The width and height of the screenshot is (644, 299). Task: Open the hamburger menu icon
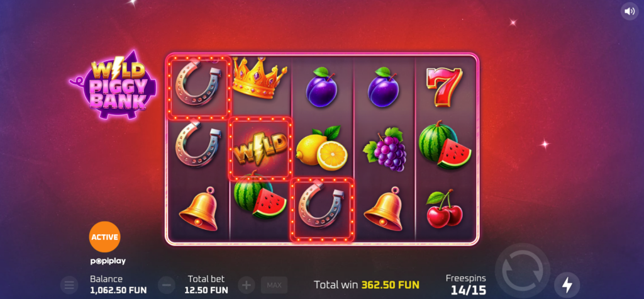coord(69,285)
